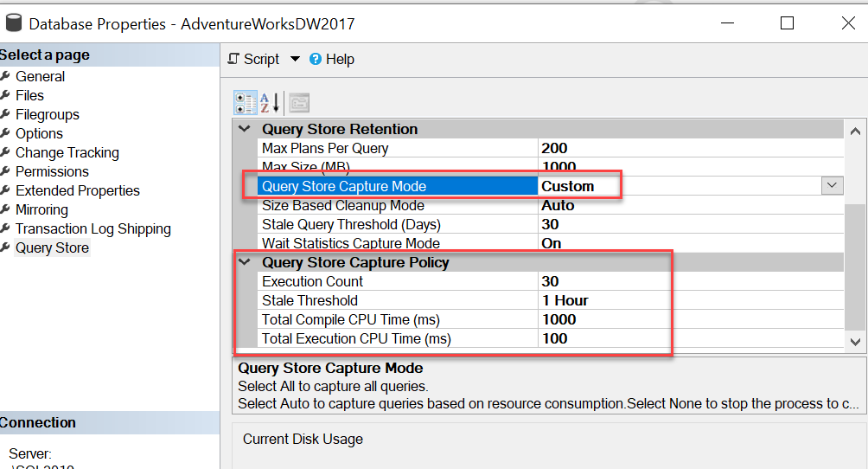Open the Options page

(39, 133)
